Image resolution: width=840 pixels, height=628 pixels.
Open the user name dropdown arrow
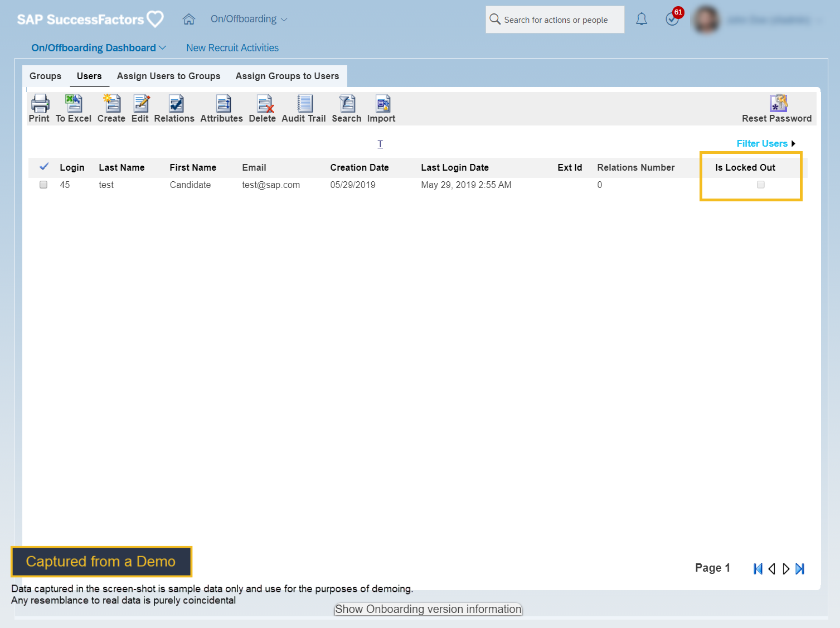pyautogui.click(x=819, y=20)
